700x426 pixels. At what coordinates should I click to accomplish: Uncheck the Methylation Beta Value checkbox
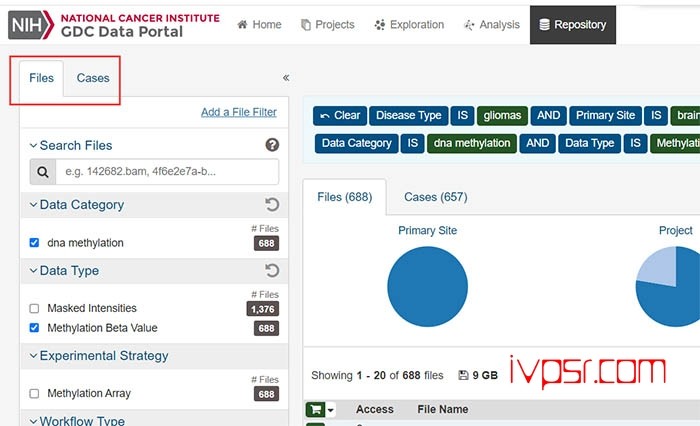click(34, 328)
